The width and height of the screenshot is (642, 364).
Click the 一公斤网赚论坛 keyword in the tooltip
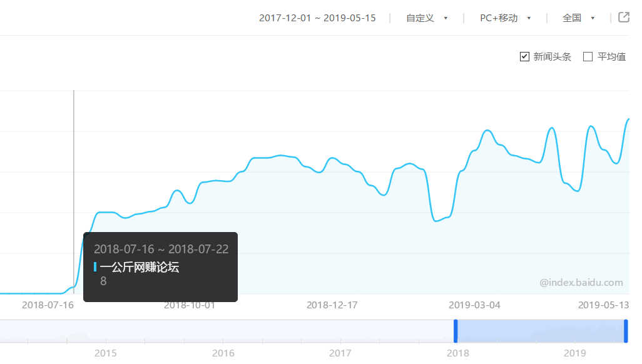(140, 267)
